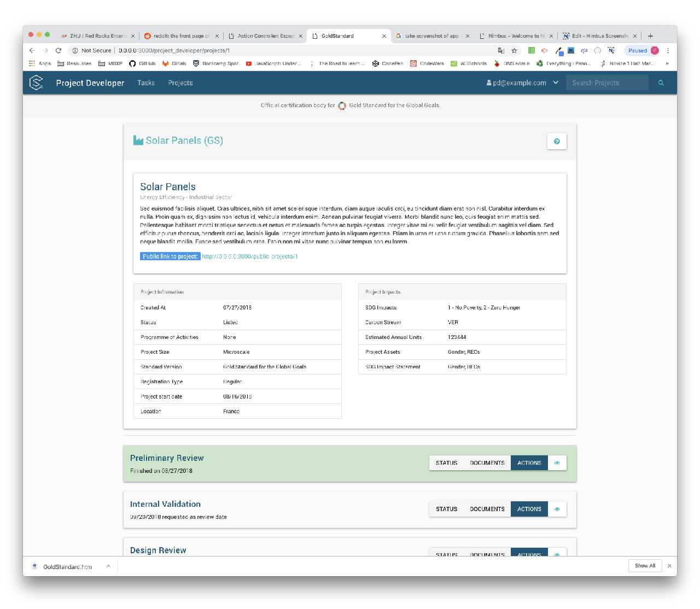Open the Tasks menu item
The height and width of the screenshot is (609, 700).
146,83
